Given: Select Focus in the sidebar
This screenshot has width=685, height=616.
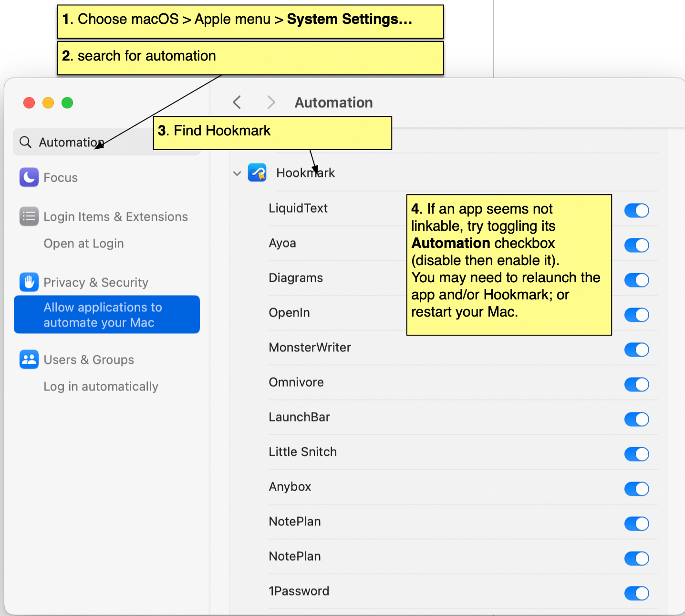Looking at the screenshot, I should [61, 177].
